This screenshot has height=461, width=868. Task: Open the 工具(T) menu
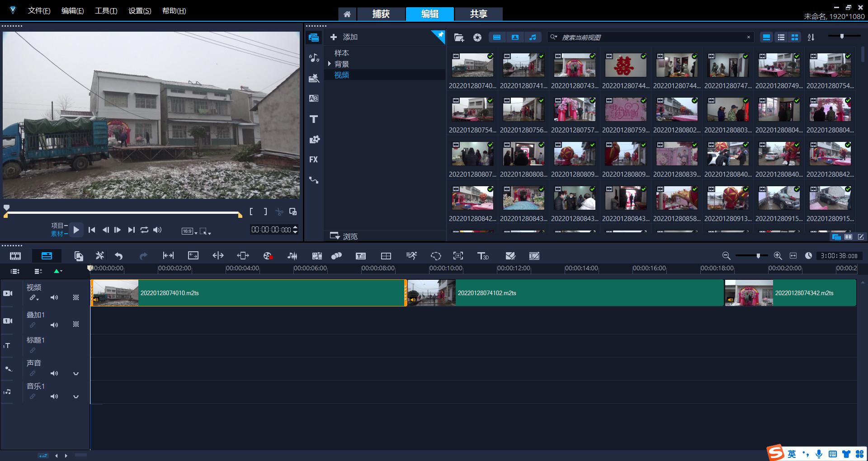[106, 11]
